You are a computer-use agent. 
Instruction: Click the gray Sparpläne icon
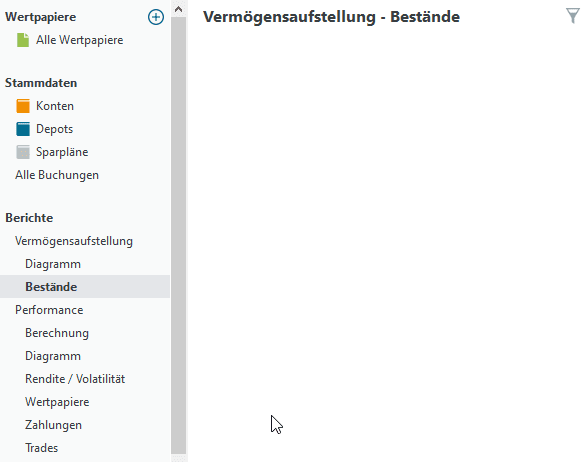(x=23, y=152)
